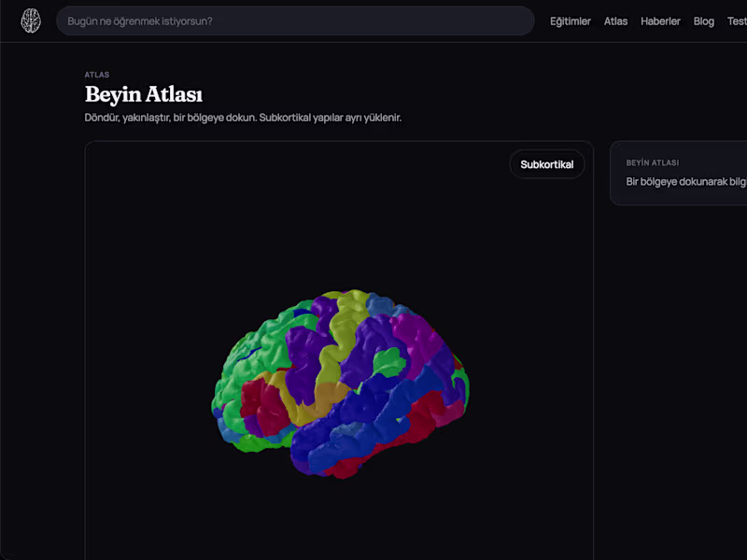Click the small 'ATLAS' breadcrumb label

97,75
